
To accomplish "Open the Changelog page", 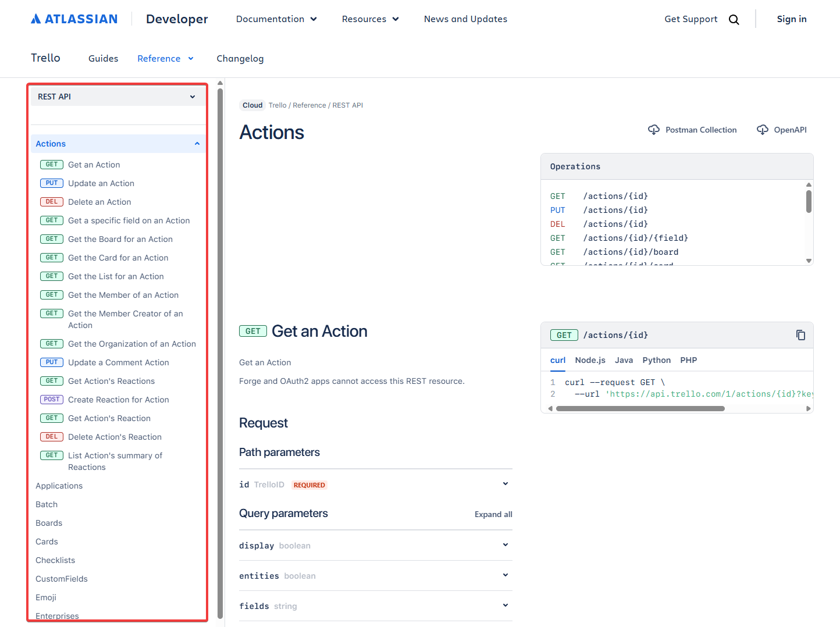I will (240, 58).
